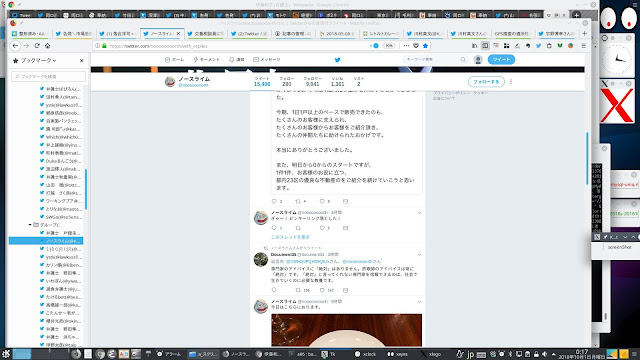Image resolution: width=640 pixels, height=360 pixels.
Task: Click the green padlock site security icon
Action: pos(104,46)
